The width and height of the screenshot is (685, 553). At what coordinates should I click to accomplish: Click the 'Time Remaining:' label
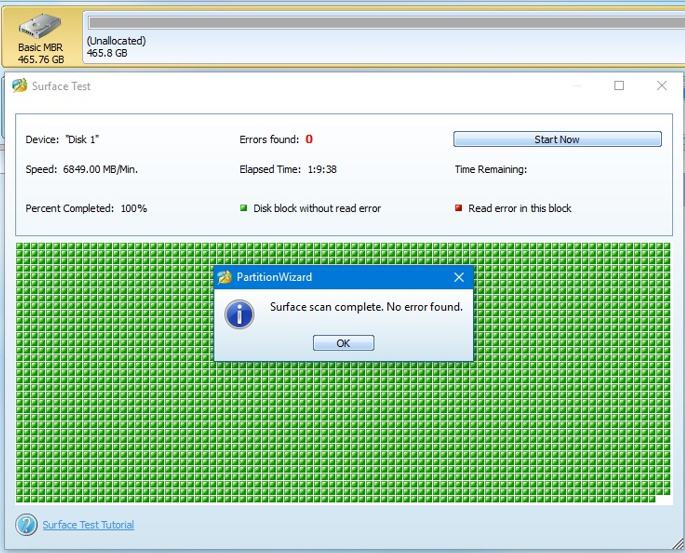pos(491,169)
